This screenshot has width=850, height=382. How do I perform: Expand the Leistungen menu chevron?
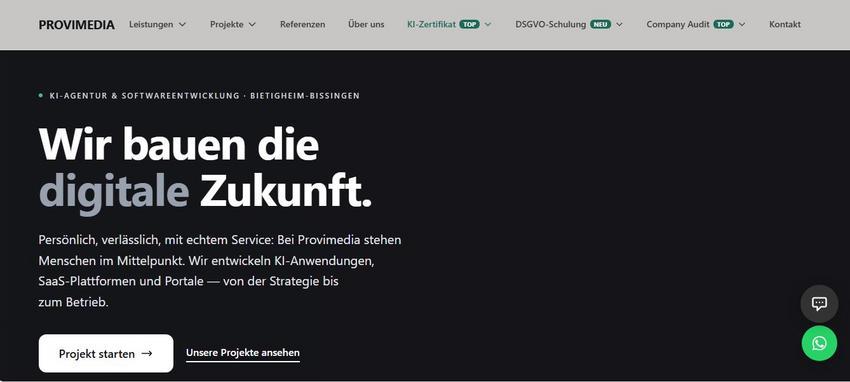[182, 24]
